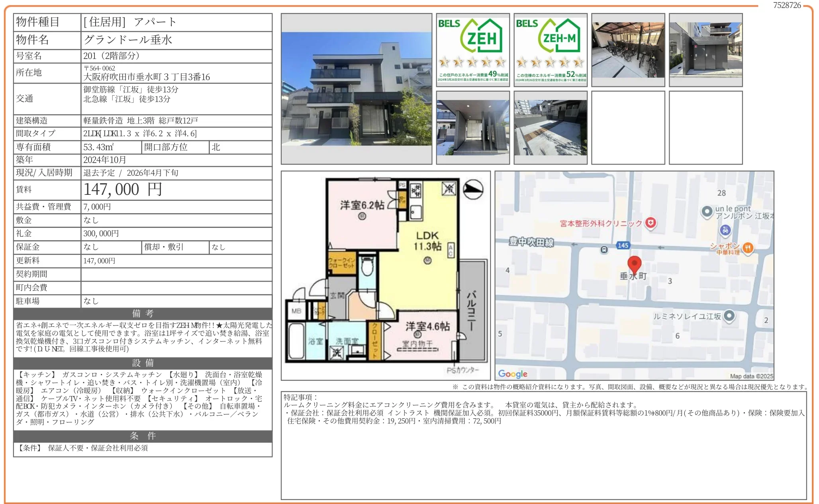This screenshot has width=819, height=504.
Task: Click the Google logo on map
Action: click(x=512, y=374)
